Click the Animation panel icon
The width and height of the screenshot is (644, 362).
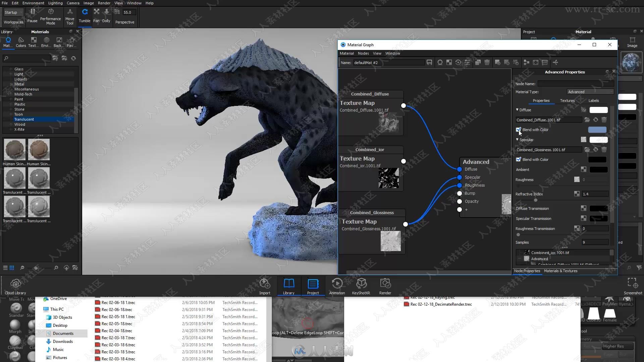[x=337, y=286]
